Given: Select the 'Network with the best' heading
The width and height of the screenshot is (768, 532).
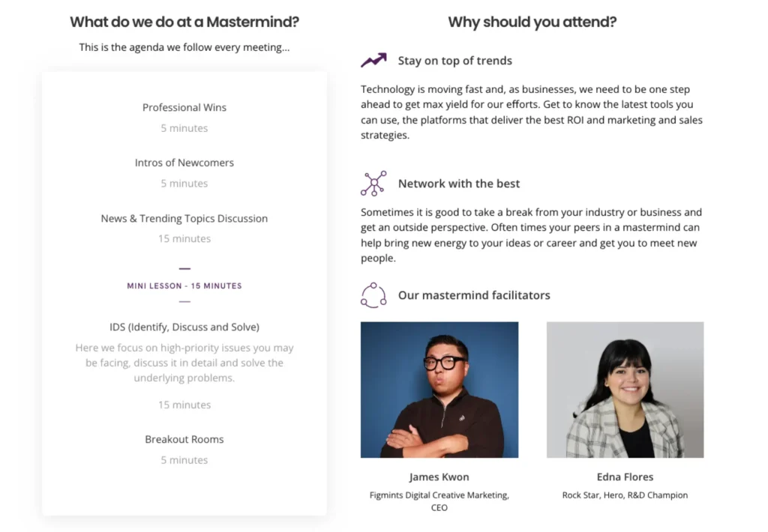Looking at the screenshot, I should click(x=458, y=184).
